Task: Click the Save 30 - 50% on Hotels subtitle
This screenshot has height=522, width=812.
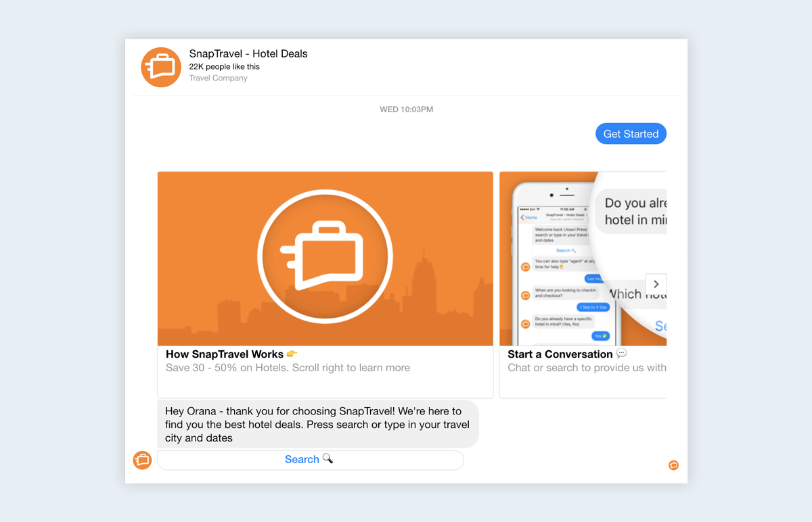Action: point(288,369)
